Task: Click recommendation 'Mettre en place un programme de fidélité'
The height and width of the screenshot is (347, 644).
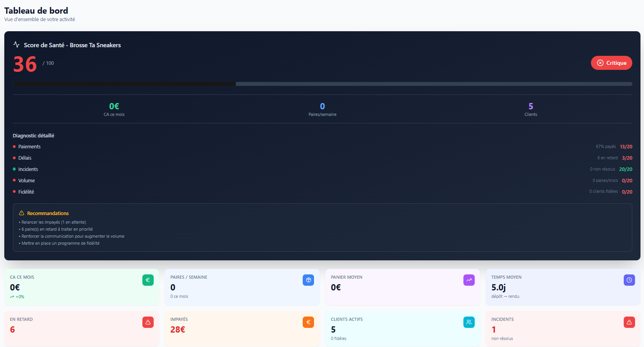Action: click(x=59, y=243)
